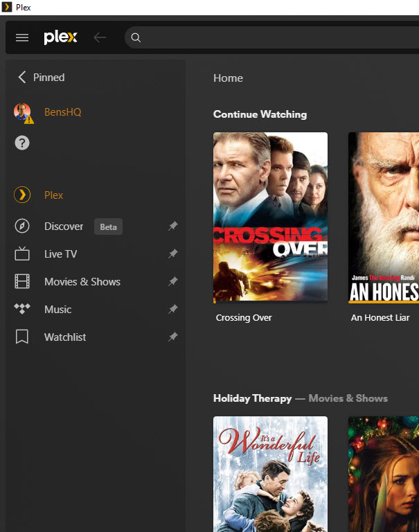419x532 pixels.
Task: Click the Continue Watching heading
Action: click(x=260, y=114)
